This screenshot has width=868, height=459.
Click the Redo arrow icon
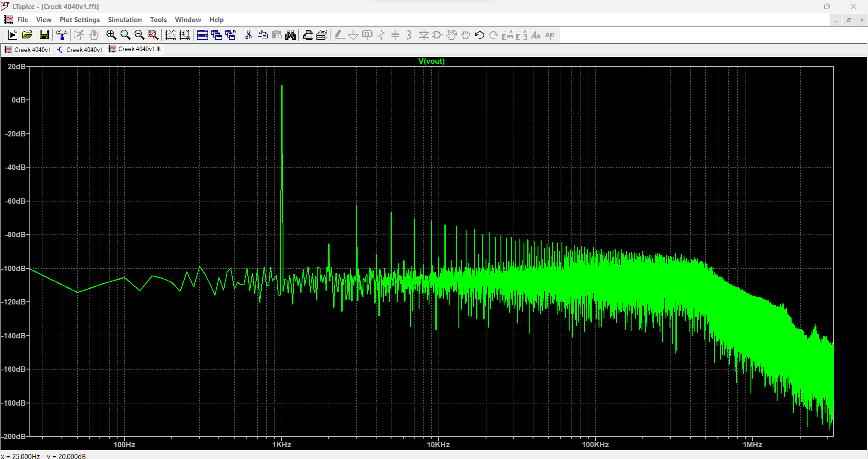tap(494, 35)
